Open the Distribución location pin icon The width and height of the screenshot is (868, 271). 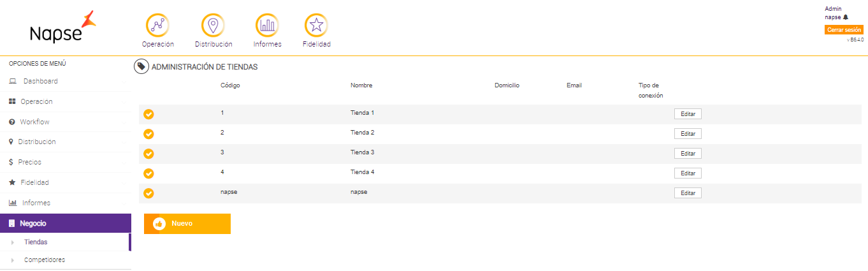click(213, 26)
